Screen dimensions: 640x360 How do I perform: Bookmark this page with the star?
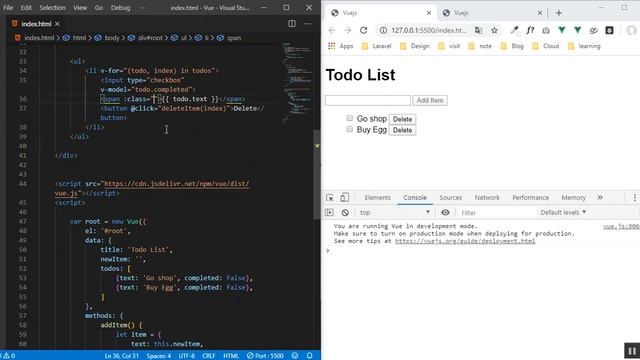point(494,30)
